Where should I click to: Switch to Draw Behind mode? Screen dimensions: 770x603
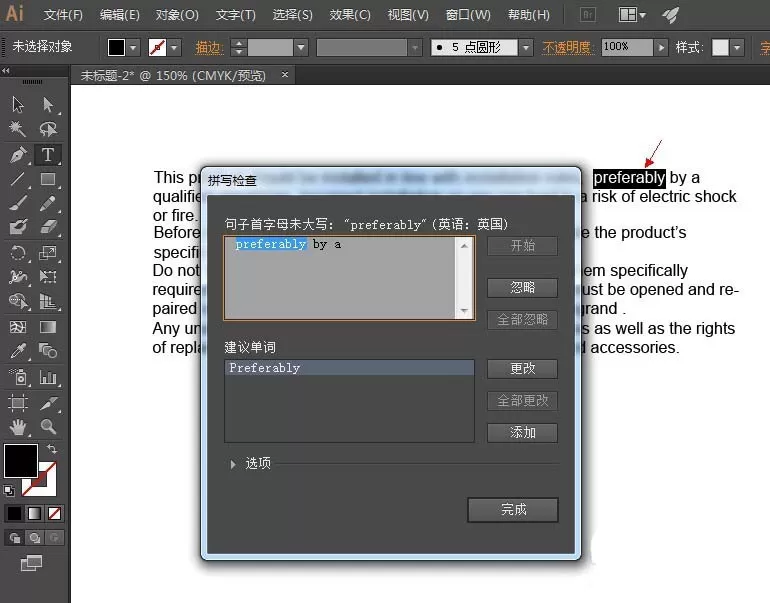point(34,538)
